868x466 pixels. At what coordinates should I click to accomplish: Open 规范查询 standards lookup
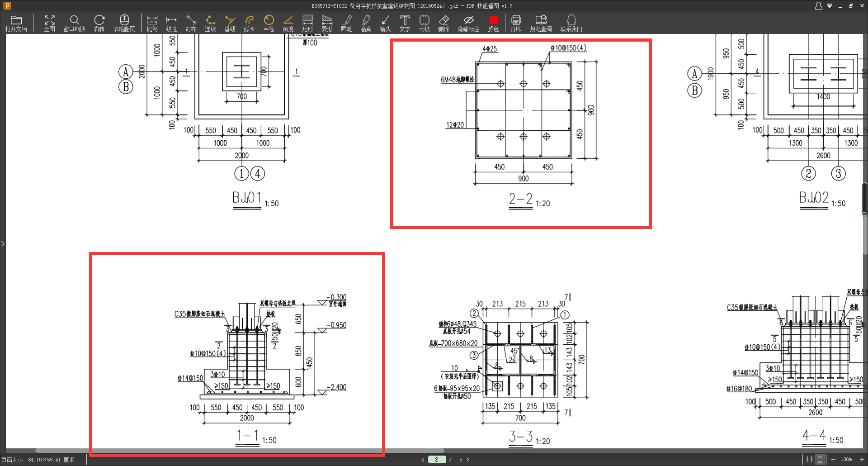[x=541, y=24]
